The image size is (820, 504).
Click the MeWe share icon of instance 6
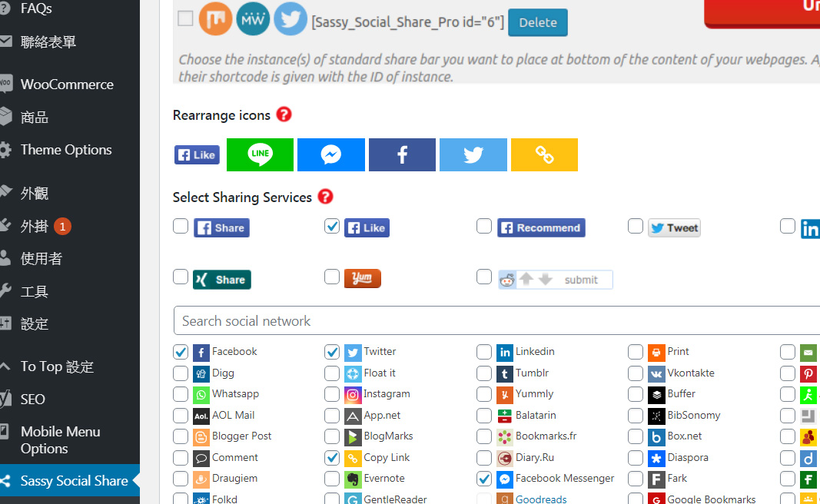tap(253, 18)
